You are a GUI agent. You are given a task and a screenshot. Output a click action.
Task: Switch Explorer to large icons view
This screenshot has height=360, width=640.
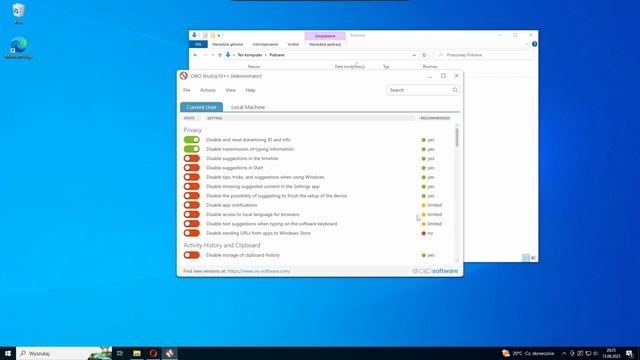click(533, 258)
